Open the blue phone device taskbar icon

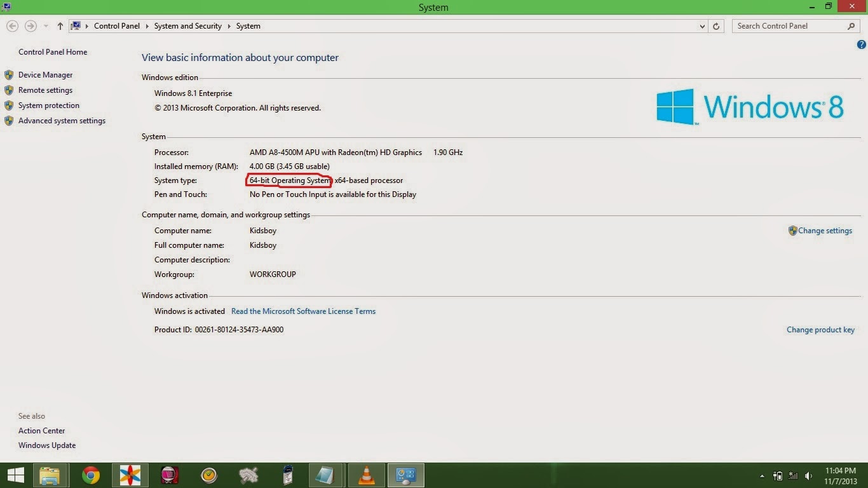coord(288,475)
